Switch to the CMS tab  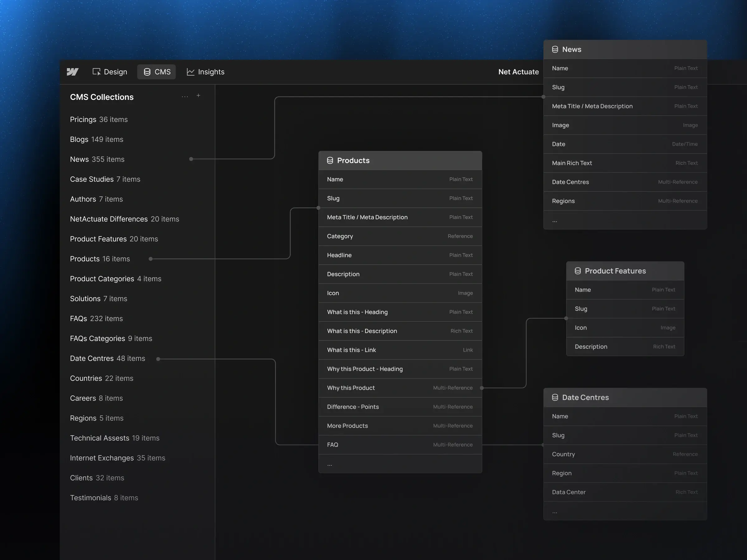click(157, 72)
